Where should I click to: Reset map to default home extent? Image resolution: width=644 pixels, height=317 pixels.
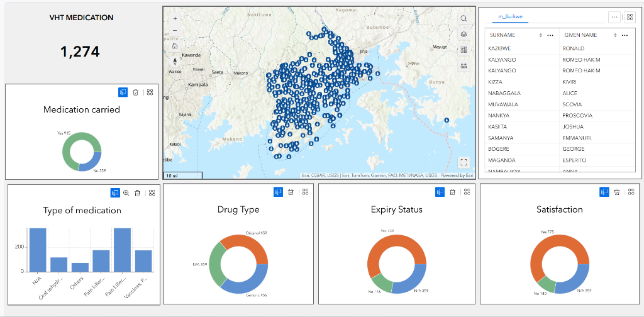tap(175, 46)
